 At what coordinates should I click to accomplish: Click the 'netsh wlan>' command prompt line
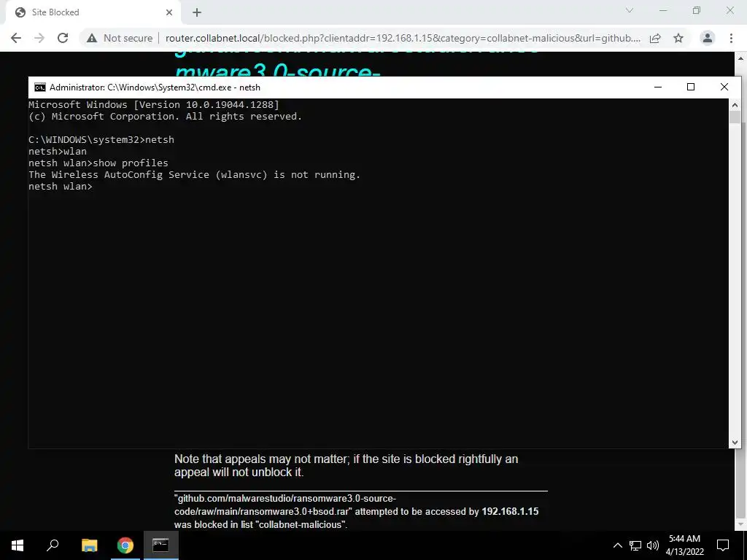[61, 186]
